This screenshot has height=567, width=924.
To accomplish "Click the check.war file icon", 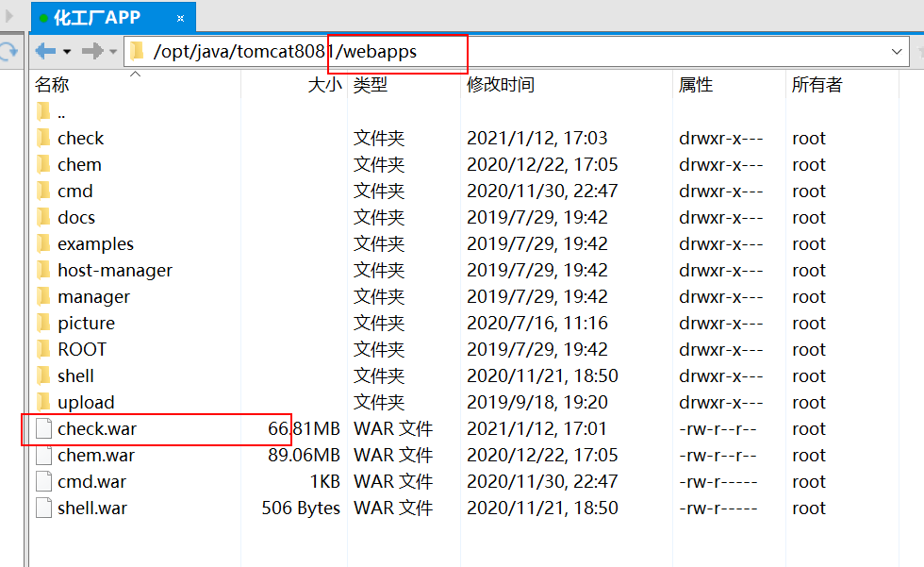I will point(43,428).
